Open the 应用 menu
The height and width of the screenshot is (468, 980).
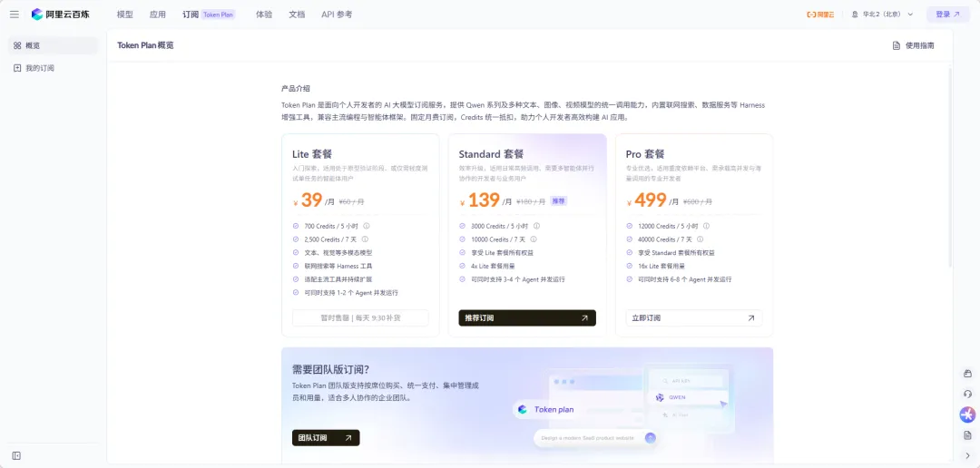(x=158, y=15)
